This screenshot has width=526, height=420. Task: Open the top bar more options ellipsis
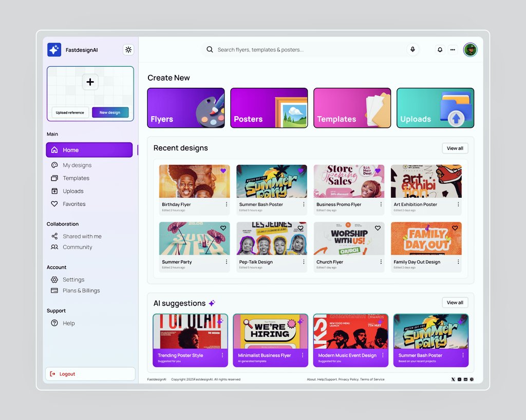tap(453, 50)
